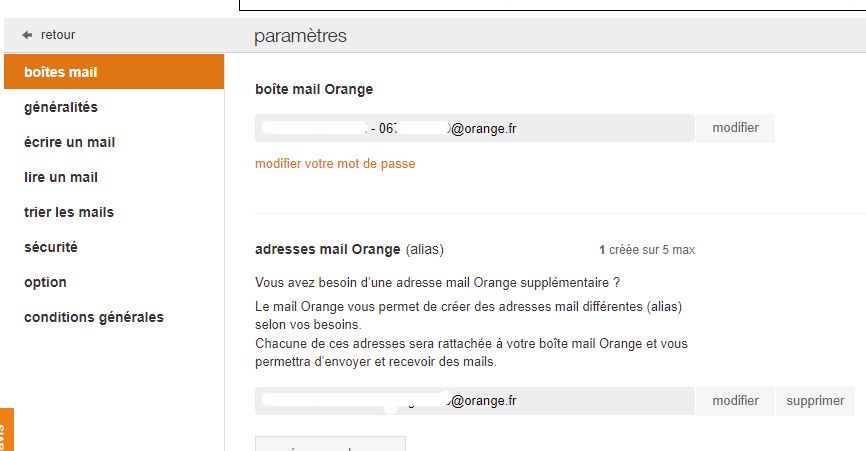Open conditions générales page
Viewport: 866px width, 451px height.
pyautogui.click(x=93, y=317)
